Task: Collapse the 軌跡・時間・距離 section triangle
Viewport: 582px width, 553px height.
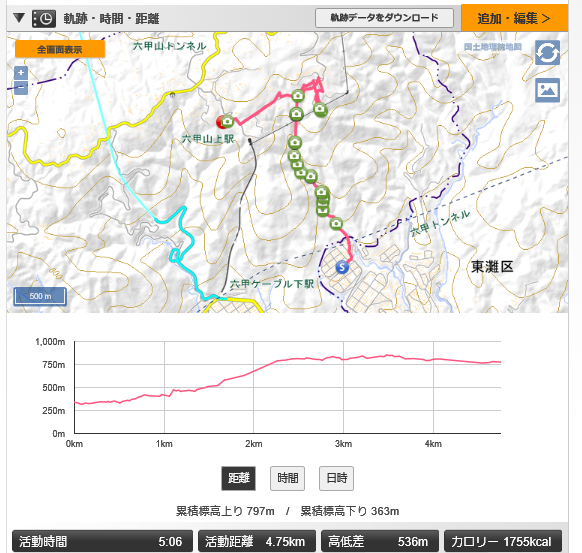Action: tap(19, 18)
